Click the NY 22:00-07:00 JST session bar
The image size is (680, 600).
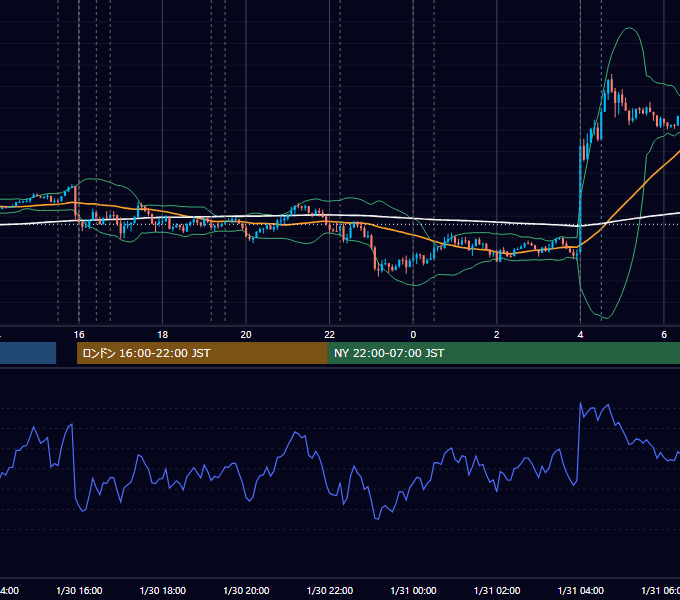(503, 353)
